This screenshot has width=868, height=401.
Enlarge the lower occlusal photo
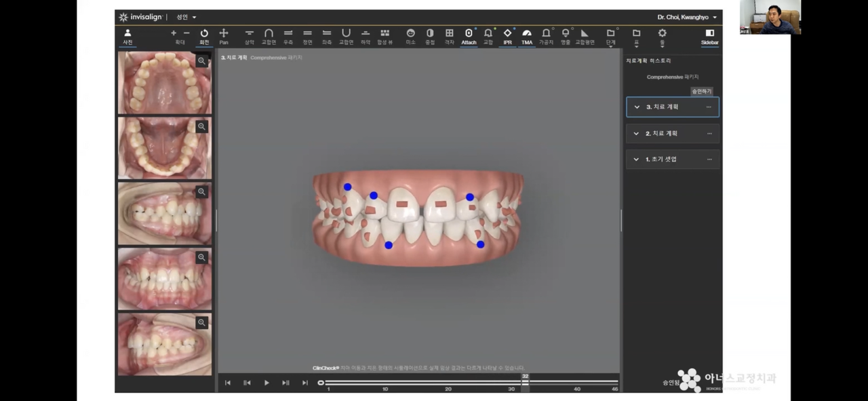click(x=201, y=127)
